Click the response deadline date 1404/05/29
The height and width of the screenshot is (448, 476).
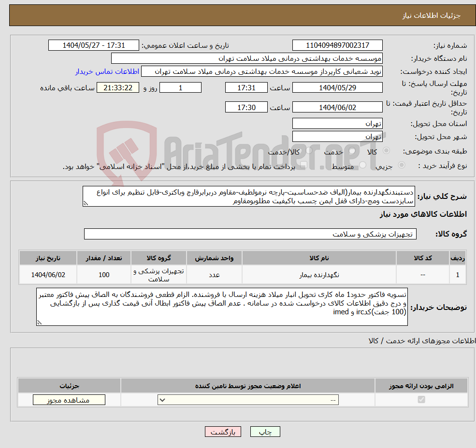pos(337,88)
